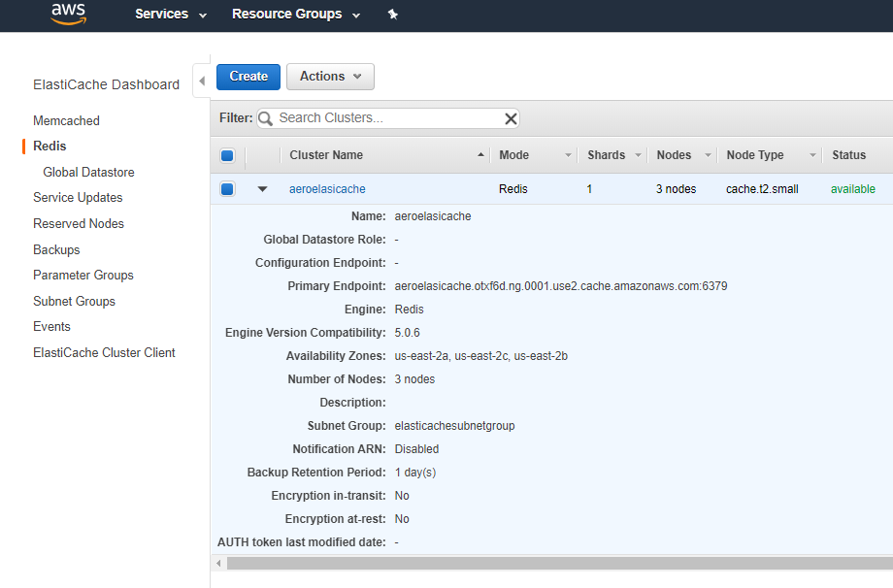This screenshot has width=893, height=588.
Task: Open ElastiCache Cluster Client page
Action: [104, 353]
